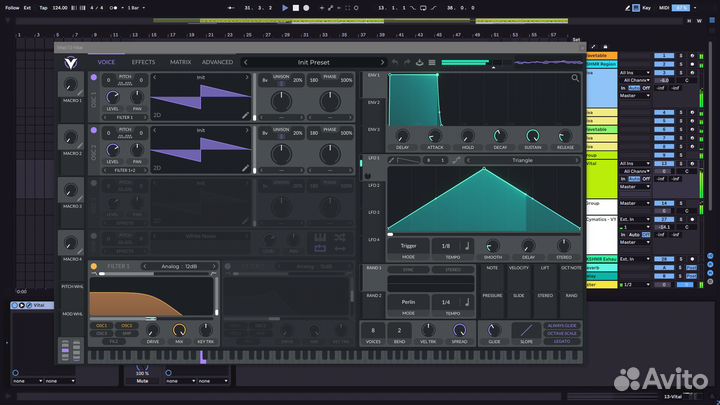Click the Pitch Whl modulation source
The width and height of the screenshot is (720, 405).
(72, 286)
